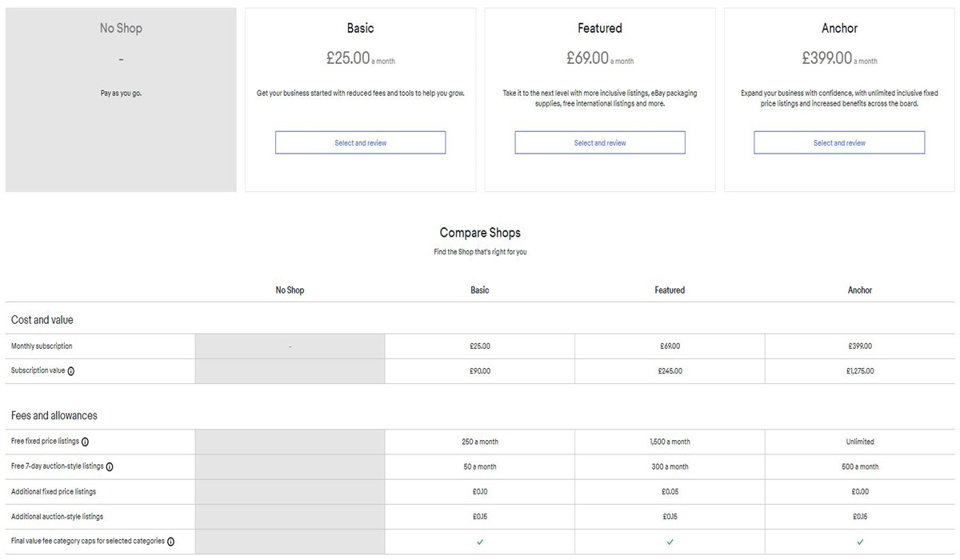Click the No Shop column header in table
960x560 pixels.
(x=290, y=290)
